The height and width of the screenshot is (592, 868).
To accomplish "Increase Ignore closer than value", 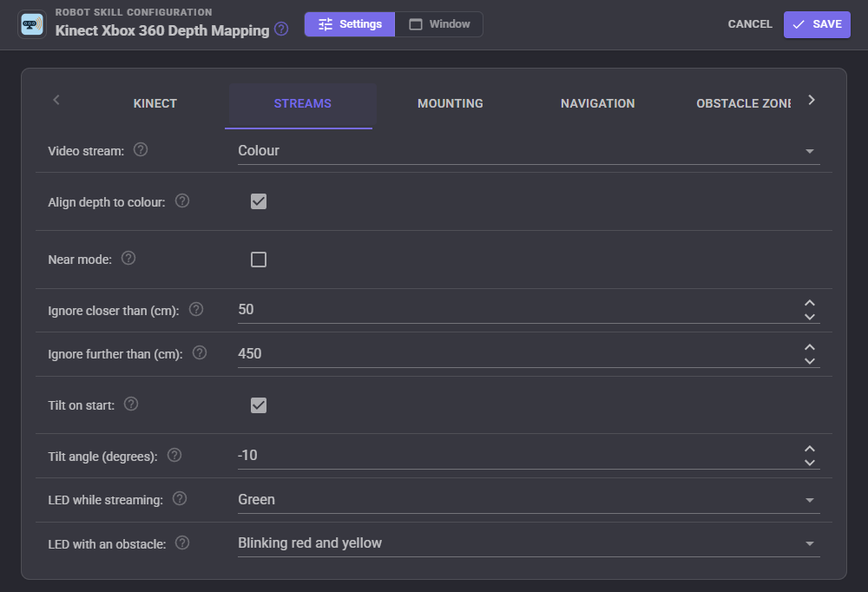I will click(809, 303).
